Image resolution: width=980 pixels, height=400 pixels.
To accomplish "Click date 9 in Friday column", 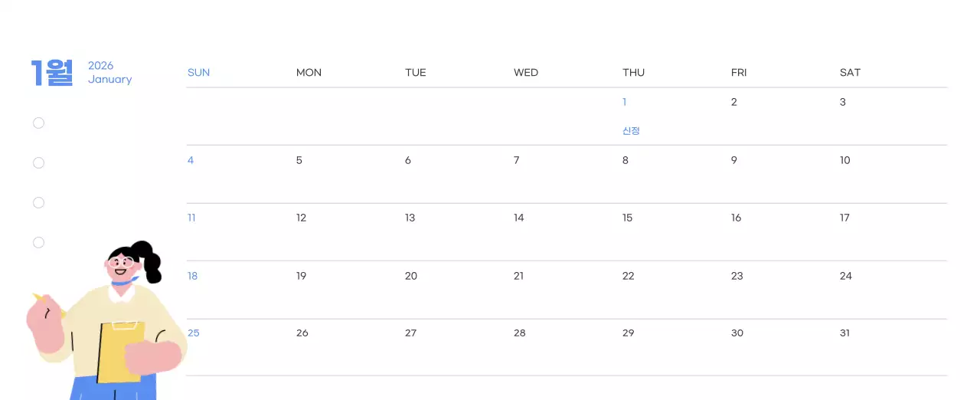I will click(734, 161).
